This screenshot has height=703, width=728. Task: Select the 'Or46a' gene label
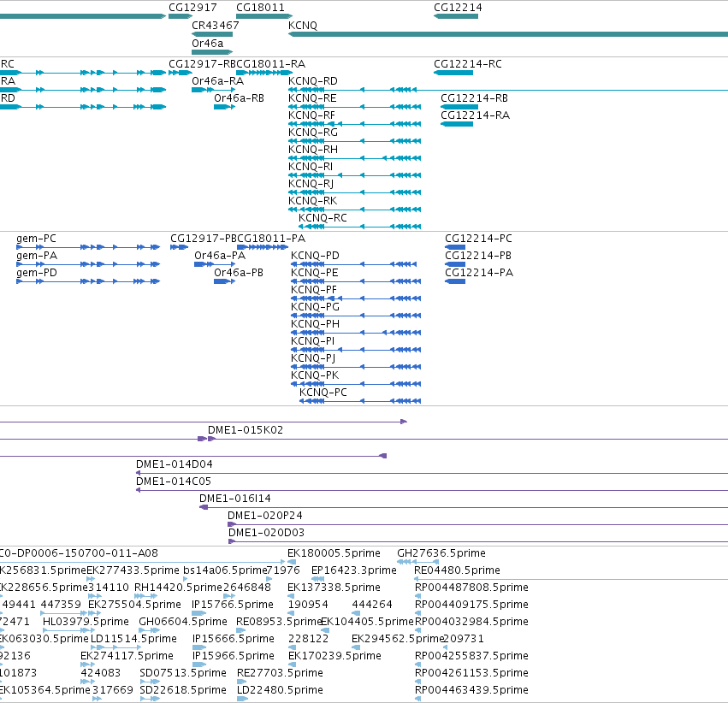click(208, 43)
